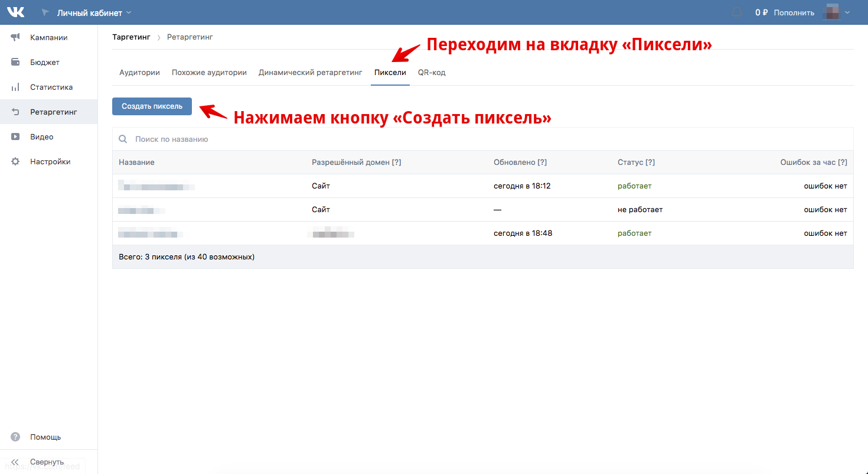Viewport: 868px width, 474px height.
Task: Click the [?] hint next to Разрешённый домен
Action: tap(396, 162)
